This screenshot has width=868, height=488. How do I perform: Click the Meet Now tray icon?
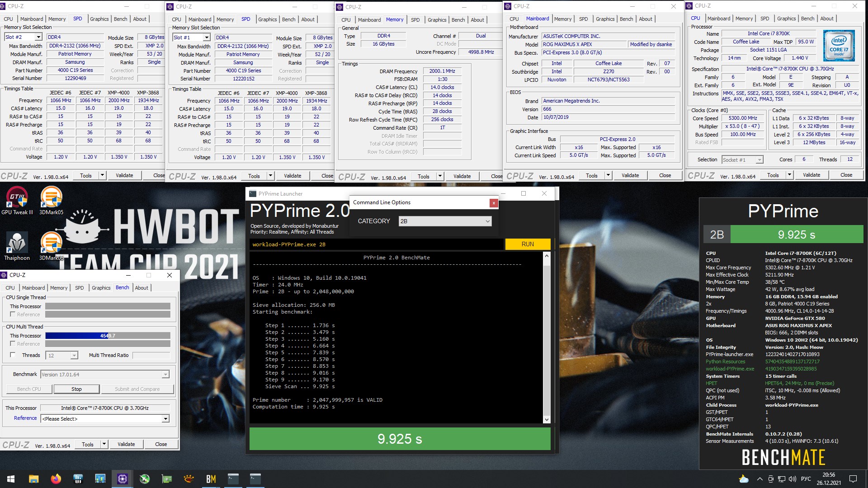(771, 479)
